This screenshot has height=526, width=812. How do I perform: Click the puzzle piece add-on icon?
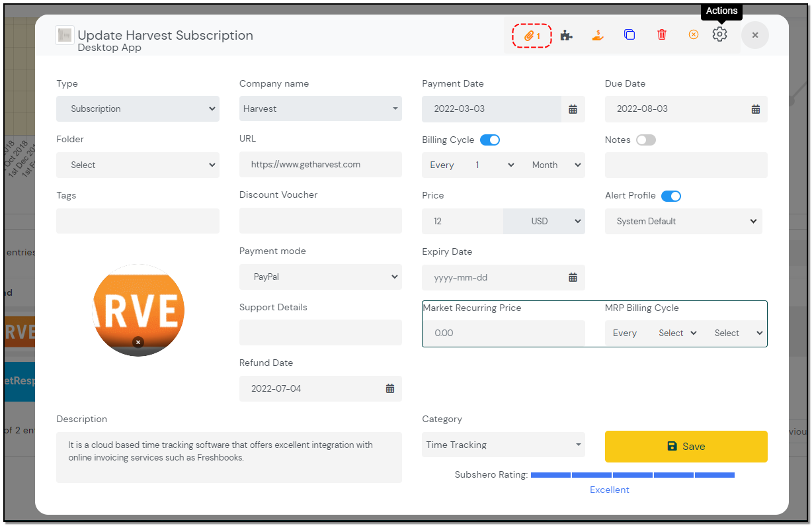566,35
